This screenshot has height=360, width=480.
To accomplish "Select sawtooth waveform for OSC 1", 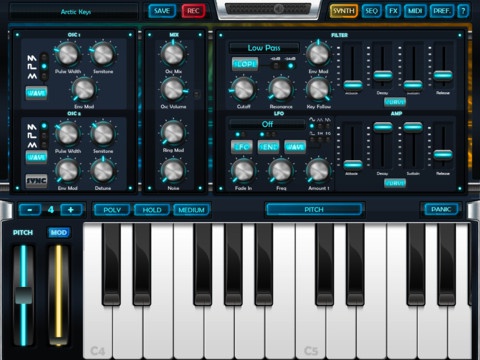I will click(32, 58).
